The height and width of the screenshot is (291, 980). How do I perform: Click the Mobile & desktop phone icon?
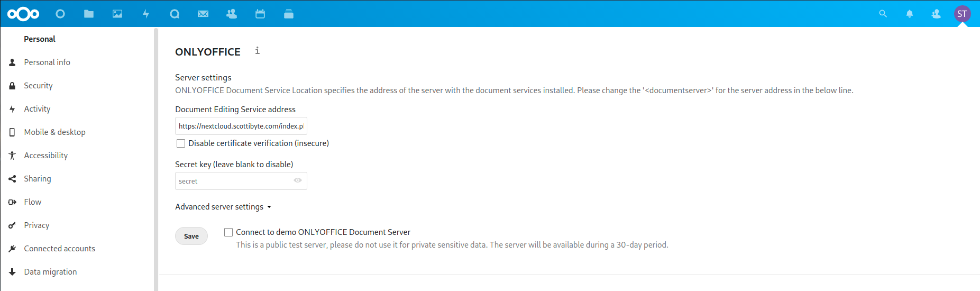12,132
